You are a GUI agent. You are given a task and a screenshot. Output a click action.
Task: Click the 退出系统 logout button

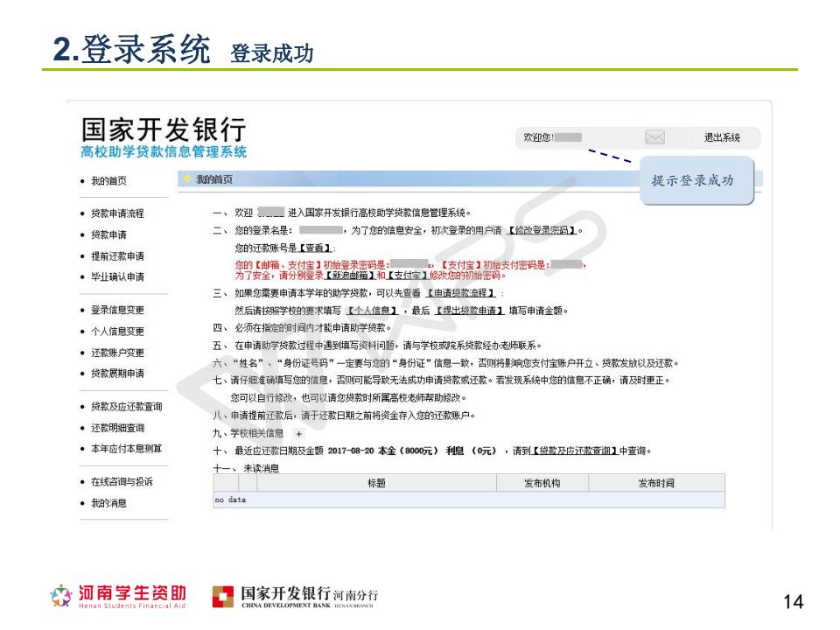[x=722, y=137]
